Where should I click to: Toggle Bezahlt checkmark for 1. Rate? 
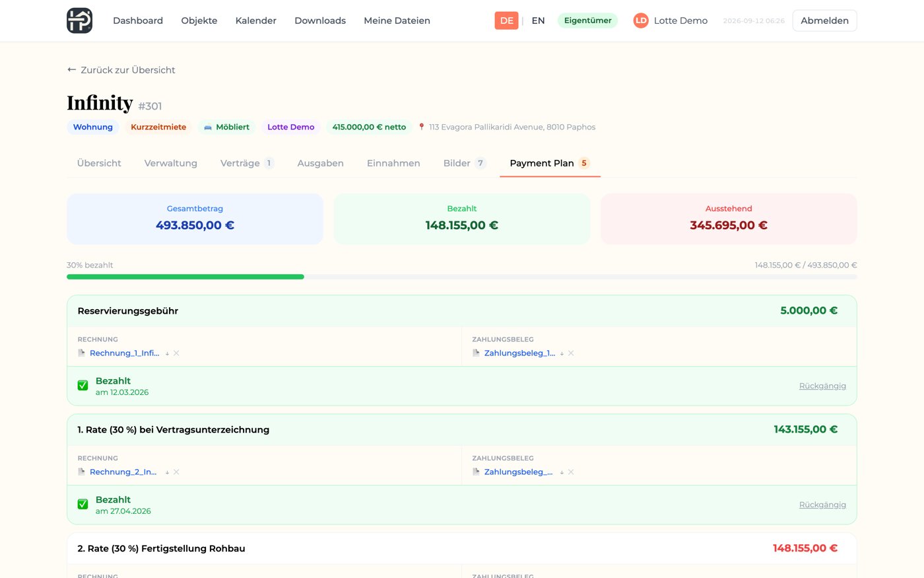[x=82, y=505]
